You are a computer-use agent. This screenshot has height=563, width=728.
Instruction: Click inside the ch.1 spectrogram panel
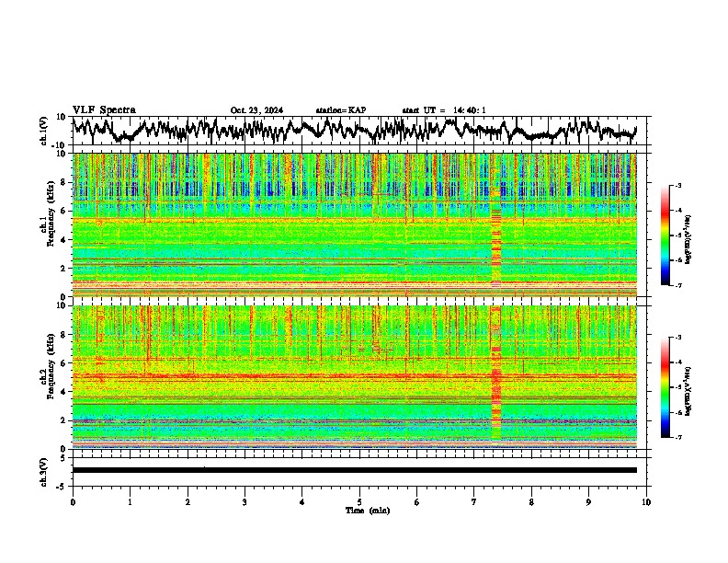pos(354,224)
